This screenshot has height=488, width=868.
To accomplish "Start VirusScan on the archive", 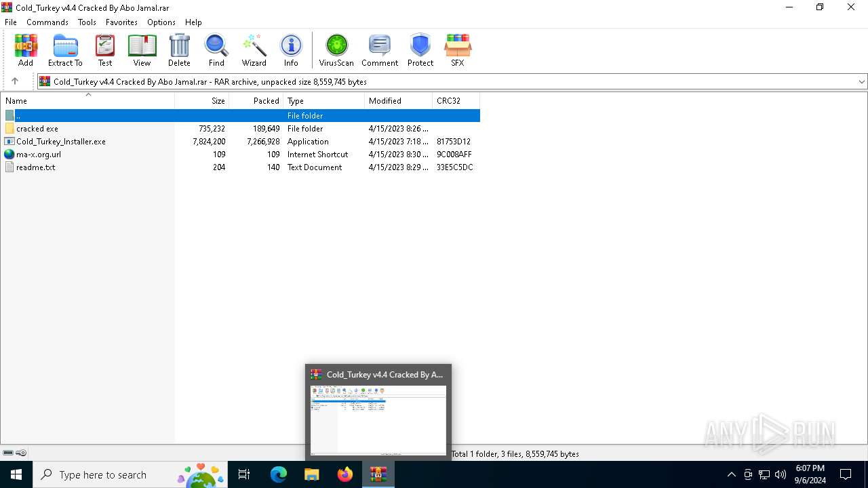I will pos(336,50).
